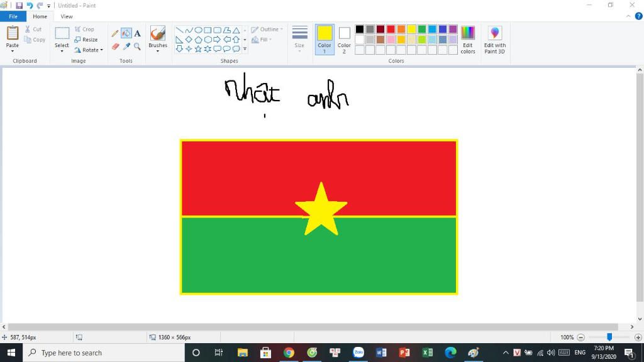Select the Fill with color bucket tool
This screenshot has height=362, width=644.
click(x=126, y=33)
